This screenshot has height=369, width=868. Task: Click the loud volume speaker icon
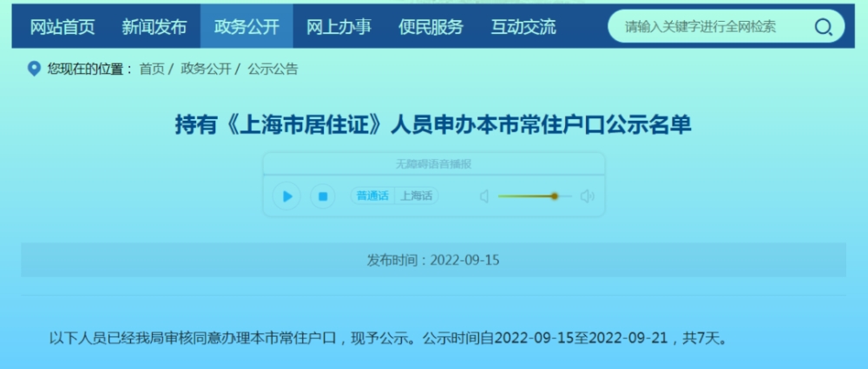pyautogui.click(x=588, y=196)
